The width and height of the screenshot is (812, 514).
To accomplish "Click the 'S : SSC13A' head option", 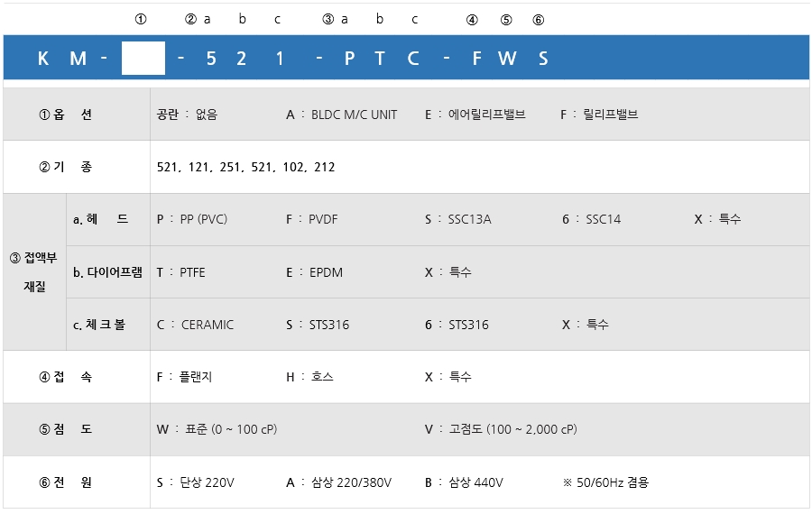I will pyautogui.click(x=457, y=219).
